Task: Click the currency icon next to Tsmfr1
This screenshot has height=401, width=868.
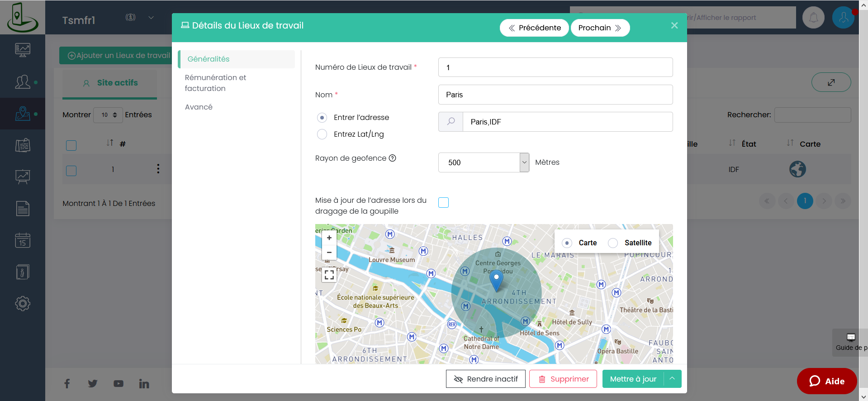Action: tap(131, 17)
